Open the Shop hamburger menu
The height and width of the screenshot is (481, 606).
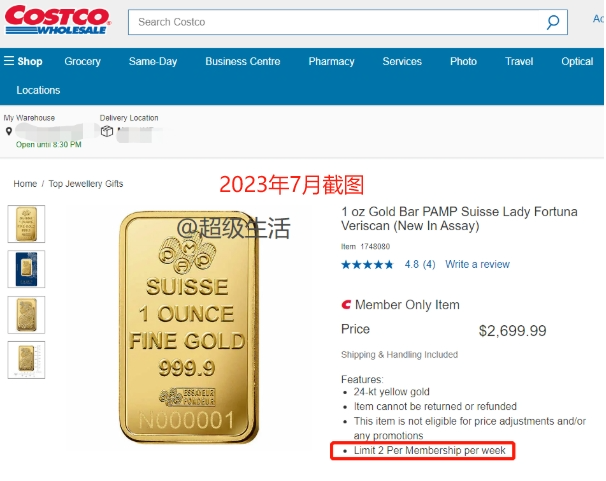tap(23, 61)
